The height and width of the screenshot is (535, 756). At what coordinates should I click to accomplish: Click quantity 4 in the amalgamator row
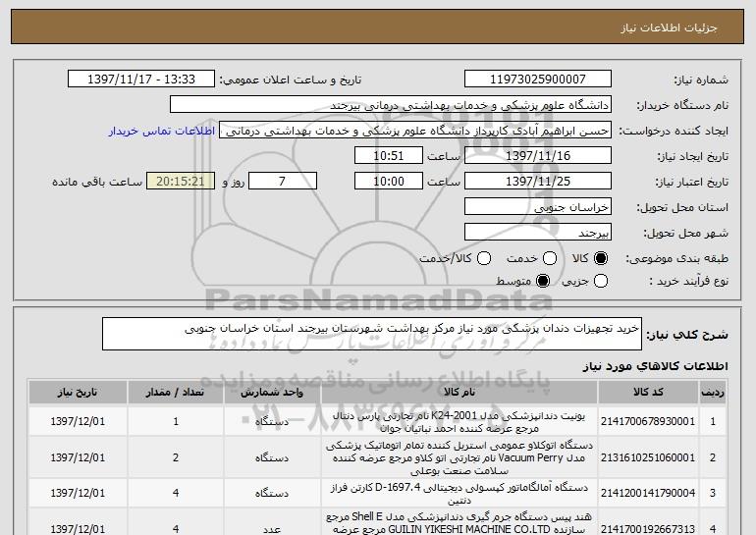point(176,493)
